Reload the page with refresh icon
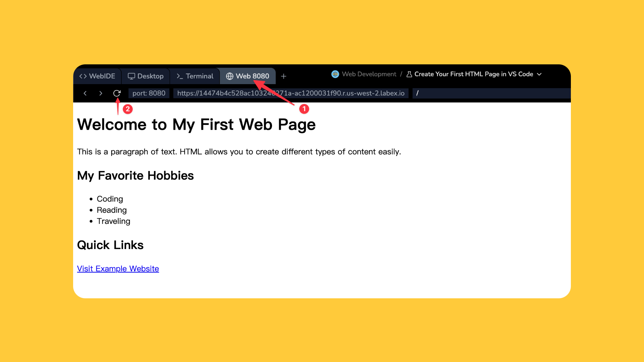Image resolution: width=644 pixels, height=362 pixels. pyautogui.click(x=117, y=93)
